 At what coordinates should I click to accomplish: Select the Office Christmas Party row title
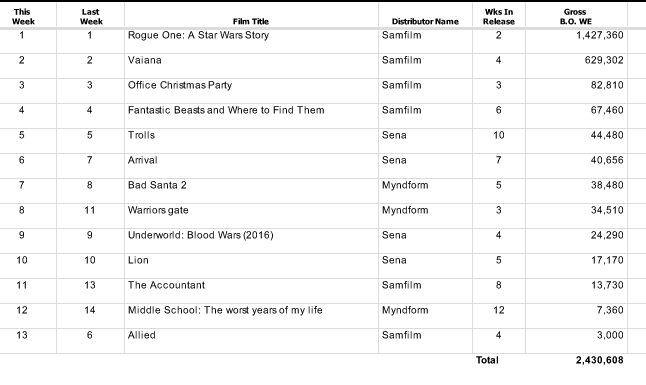(180, 85)
